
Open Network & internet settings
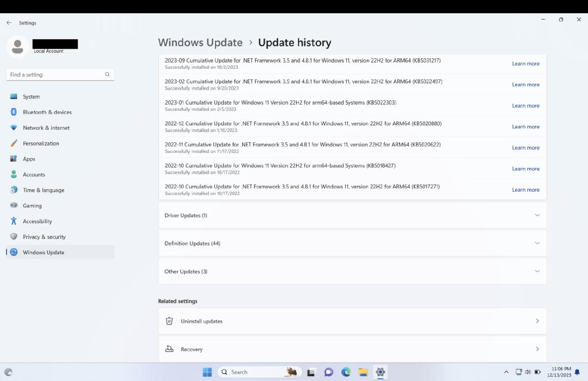tap(60, 128)
